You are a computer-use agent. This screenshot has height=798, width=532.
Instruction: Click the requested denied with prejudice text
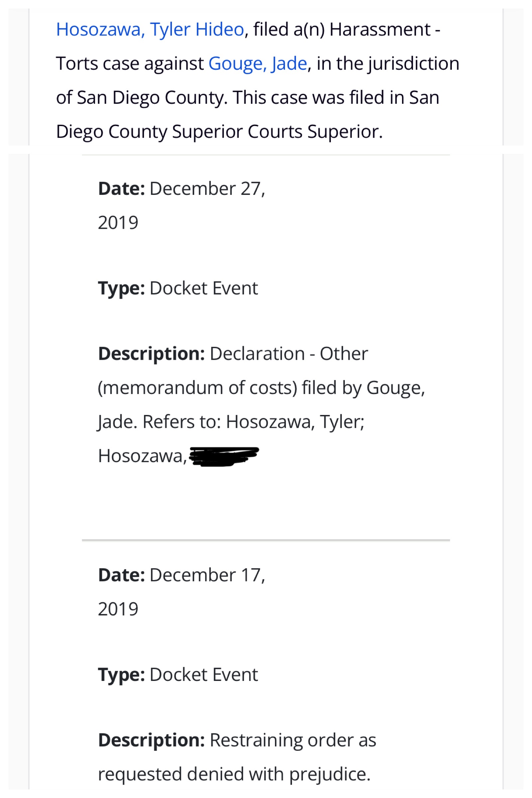tap(234, 775)
